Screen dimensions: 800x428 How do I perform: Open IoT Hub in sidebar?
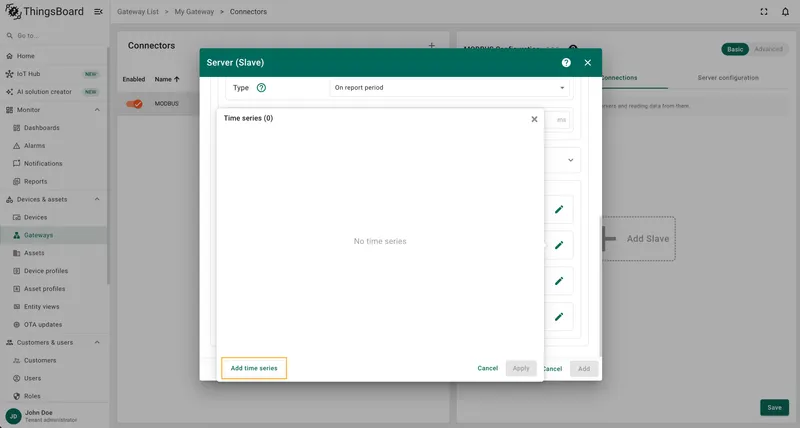(54, 73)
